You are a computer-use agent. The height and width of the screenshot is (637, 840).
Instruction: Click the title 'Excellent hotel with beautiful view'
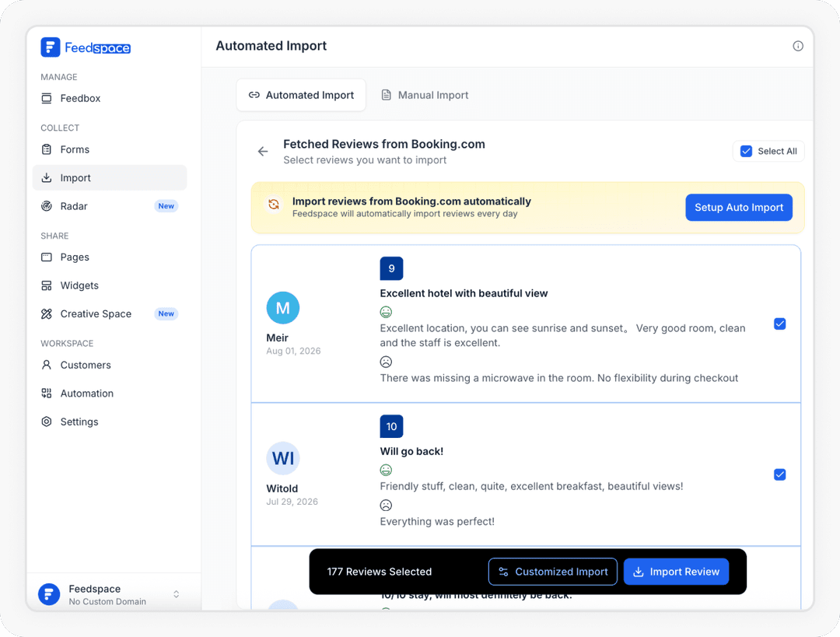click(464, 293)
